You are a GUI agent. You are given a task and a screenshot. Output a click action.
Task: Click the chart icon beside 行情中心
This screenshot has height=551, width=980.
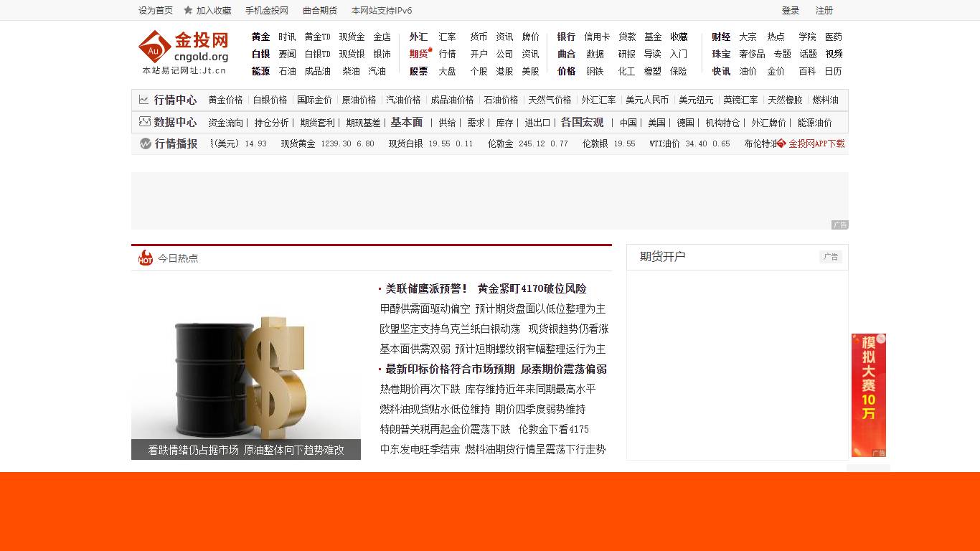[x=143, y=100]
